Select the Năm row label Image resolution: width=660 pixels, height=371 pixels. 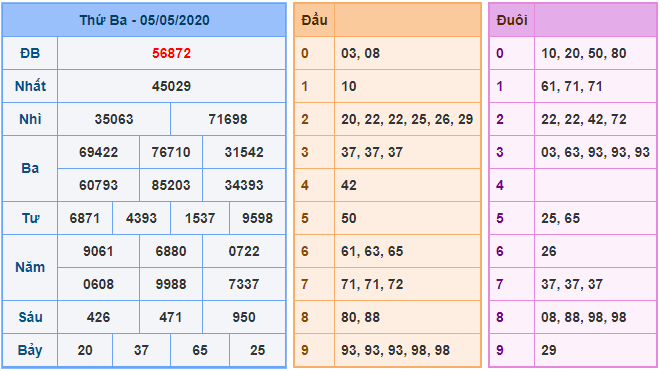(30, 267)
